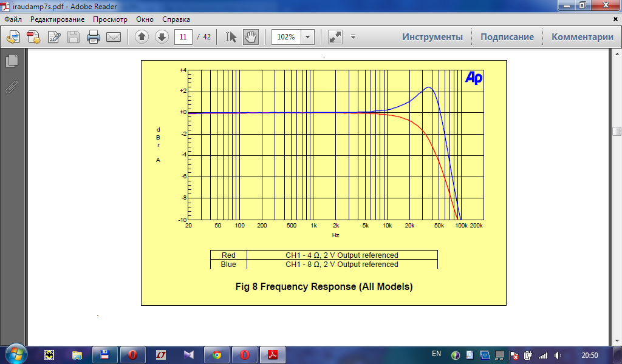Image resolution: width=622 pixels, height=364 pixels.
Task: Click the tray volume speaker icon
Action: (x=558, y=356)
